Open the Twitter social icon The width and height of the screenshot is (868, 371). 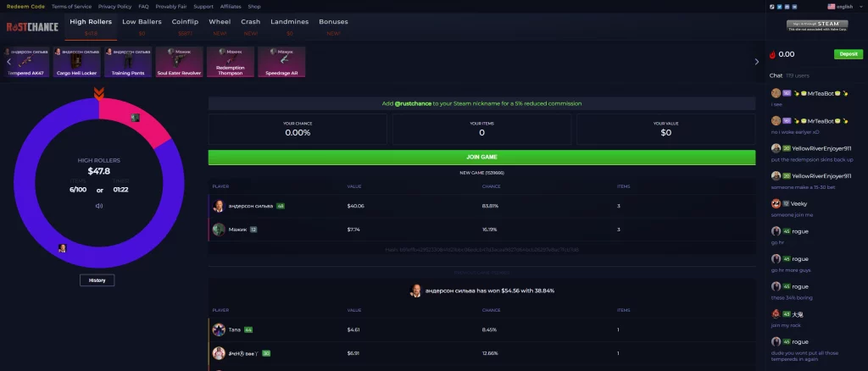point(779,6)
